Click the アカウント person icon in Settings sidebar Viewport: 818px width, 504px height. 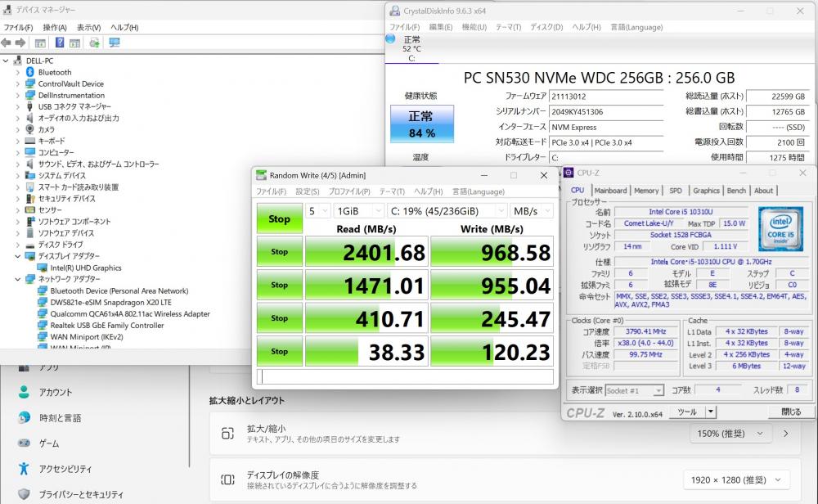pos(24,392)
